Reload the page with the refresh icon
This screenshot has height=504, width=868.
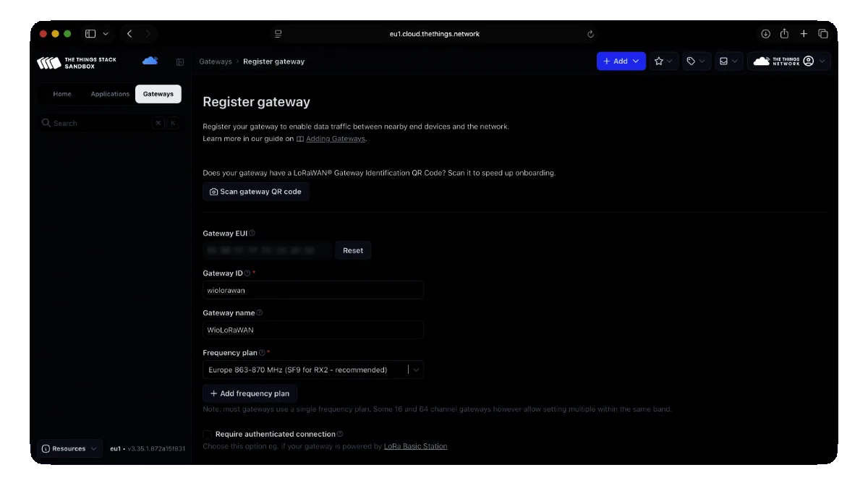pyautogui.click(x=590, y=34)
